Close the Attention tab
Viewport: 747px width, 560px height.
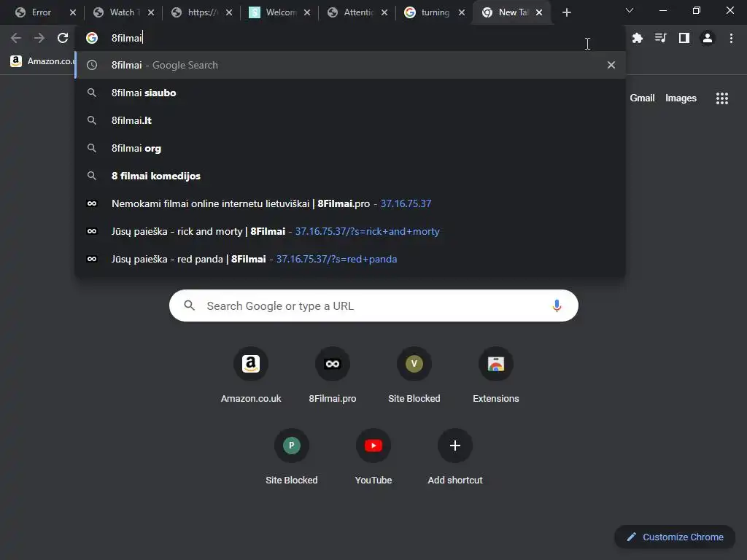[x=384, y=12]
